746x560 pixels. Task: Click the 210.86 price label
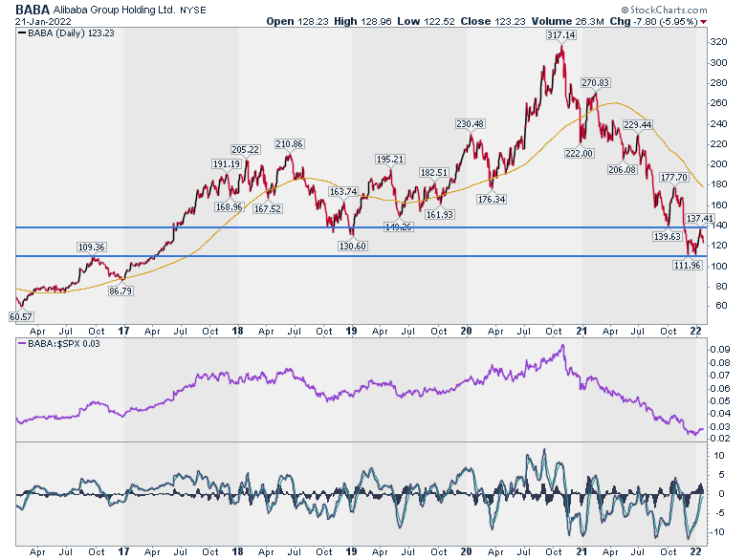coord(289,143)
